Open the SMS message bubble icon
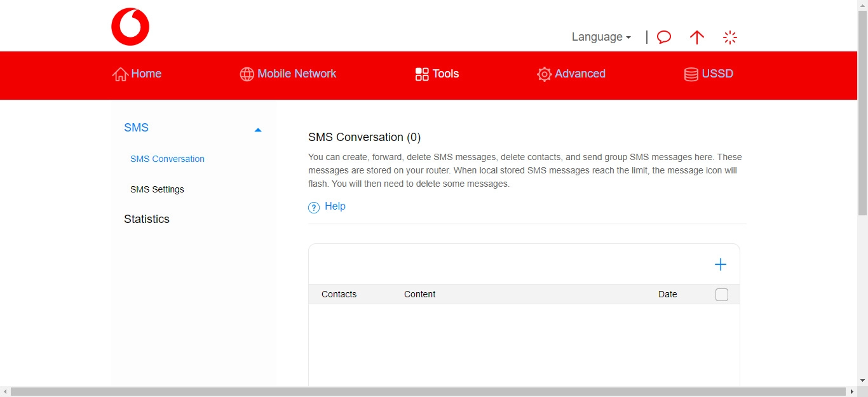 point(664,37)
